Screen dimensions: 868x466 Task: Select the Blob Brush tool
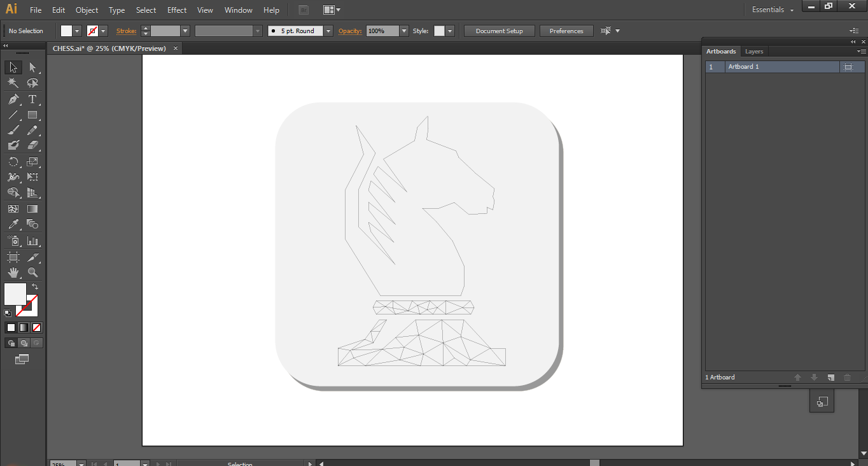(13, 146)
